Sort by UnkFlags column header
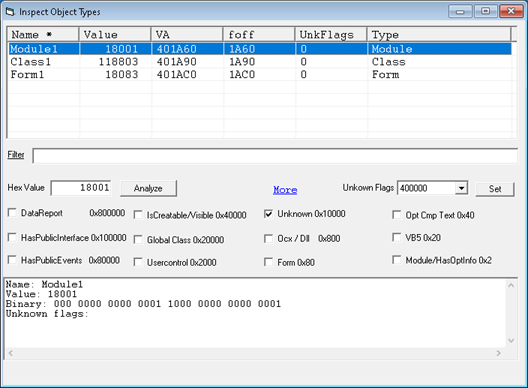The height and width of the screenshot is (388, 528). [331, 34]
